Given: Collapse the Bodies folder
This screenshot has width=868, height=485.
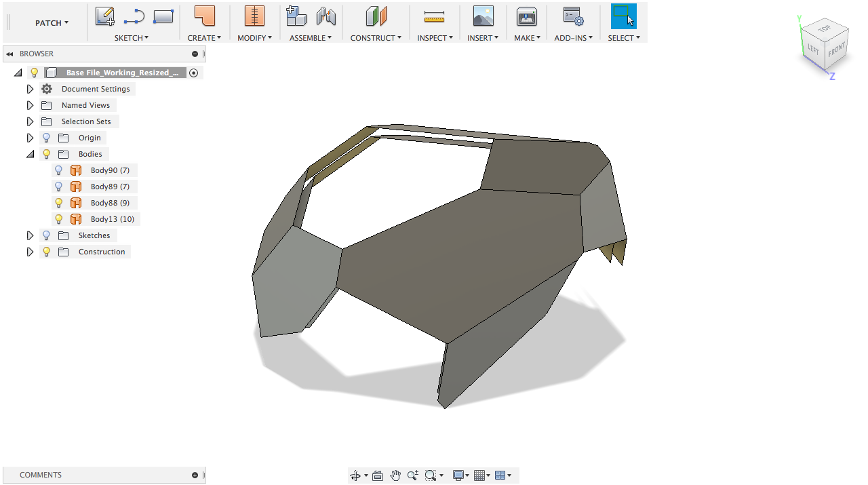Looking at the screenshot, I should pos(30,154).
